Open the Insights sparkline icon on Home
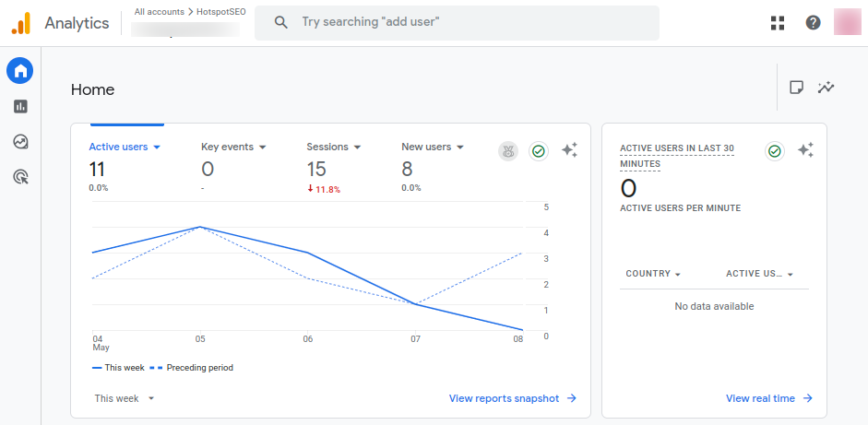This screenshot has height=425, width=868. [826, 88]
